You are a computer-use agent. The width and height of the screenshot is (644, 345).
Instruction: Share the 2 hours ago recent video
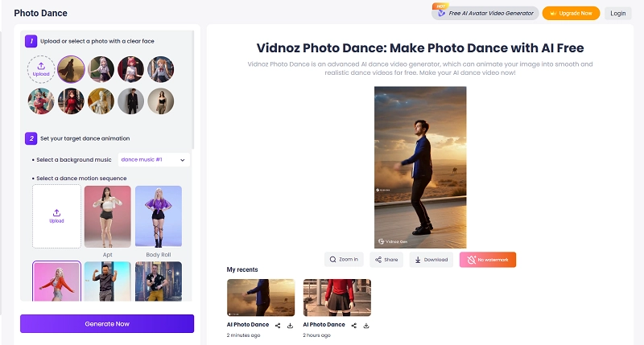[x=353, y=326]
